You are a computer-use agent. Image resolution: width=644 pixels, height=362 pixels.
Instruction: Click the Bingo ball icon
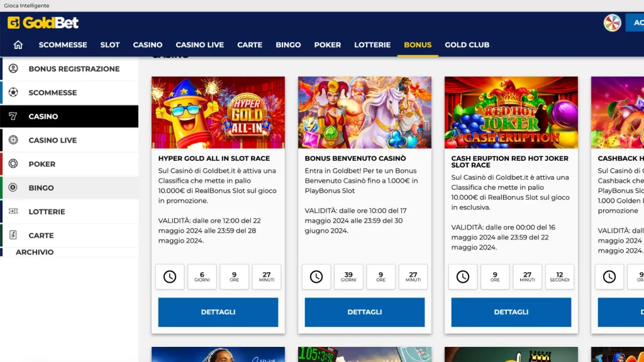[x=13, y=187]
